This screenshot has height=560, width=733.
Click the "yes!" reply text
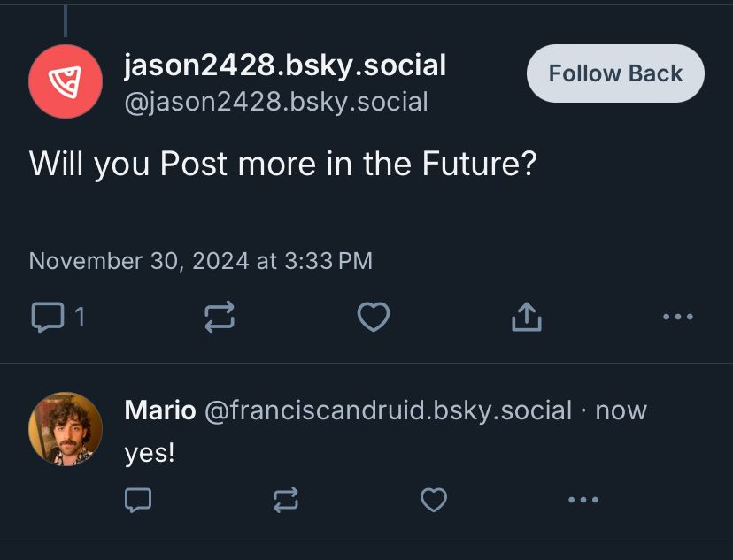pos(150,453)
